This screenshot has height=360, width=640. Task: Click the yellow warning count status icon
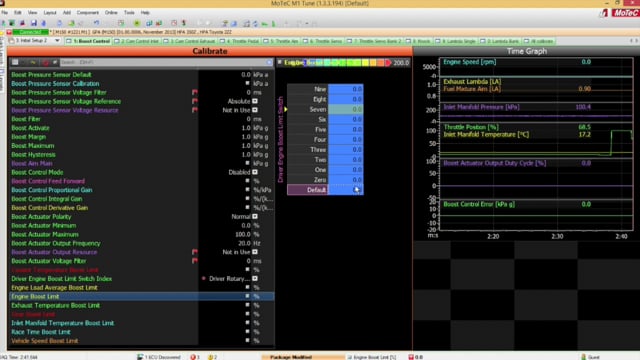pyautogui.click(x=211, y=357)
